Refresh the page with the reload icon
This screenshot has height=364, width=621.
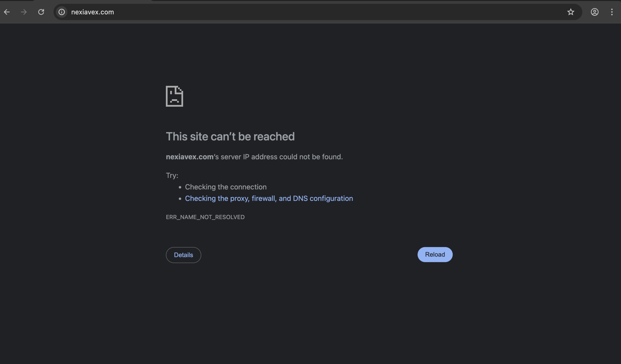pyautogui.click(x=41, y=12)
